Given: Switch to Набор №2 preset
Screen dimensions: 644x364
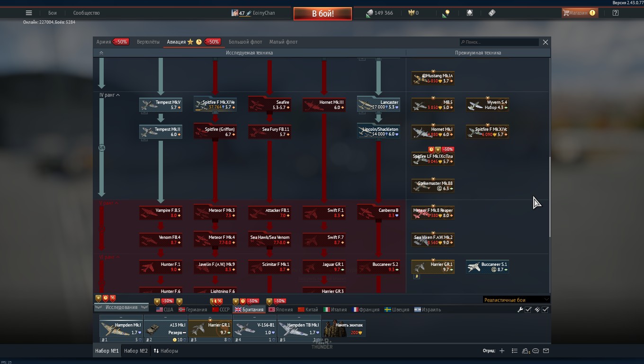Looking at the screenshot, I should tap(136, 351).
